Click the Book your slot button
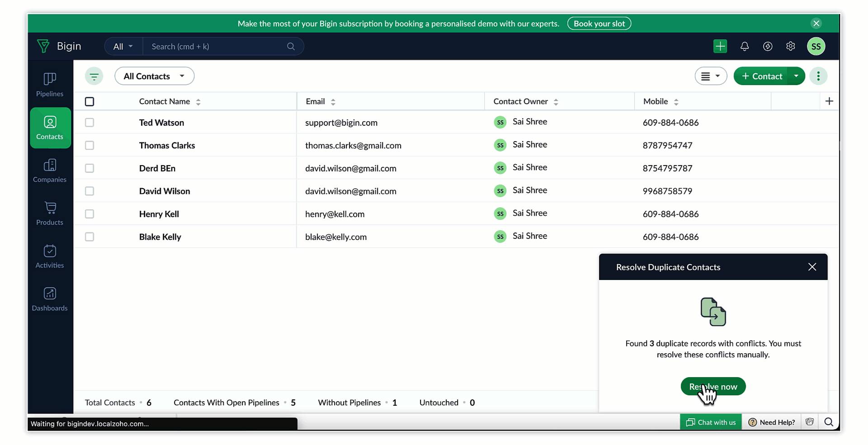The width and height of the screenshot is (868, 445). [599, 24]
